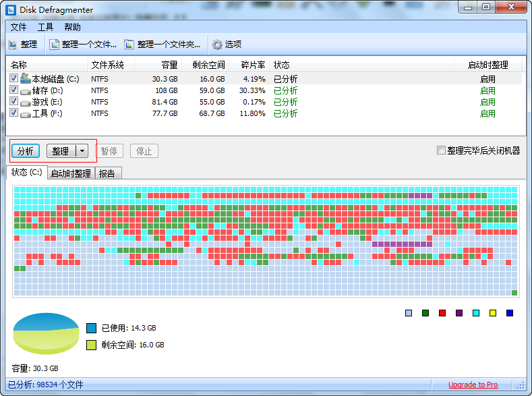Viewport: 532px width, 396px height.
Task: Click the 0.17% fragmentation value
Action: (254, 102)
